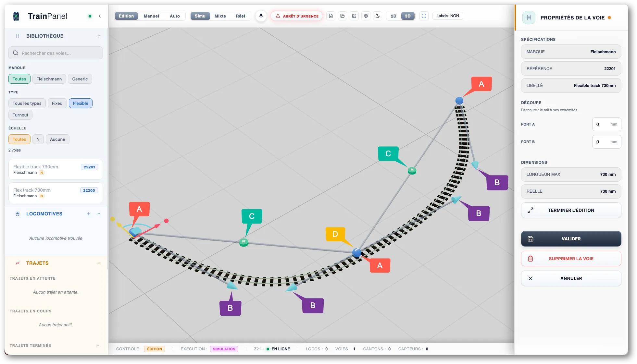Click the track properties grid icon
Viewport: 637px width, 364px height.
coord(529,18)
